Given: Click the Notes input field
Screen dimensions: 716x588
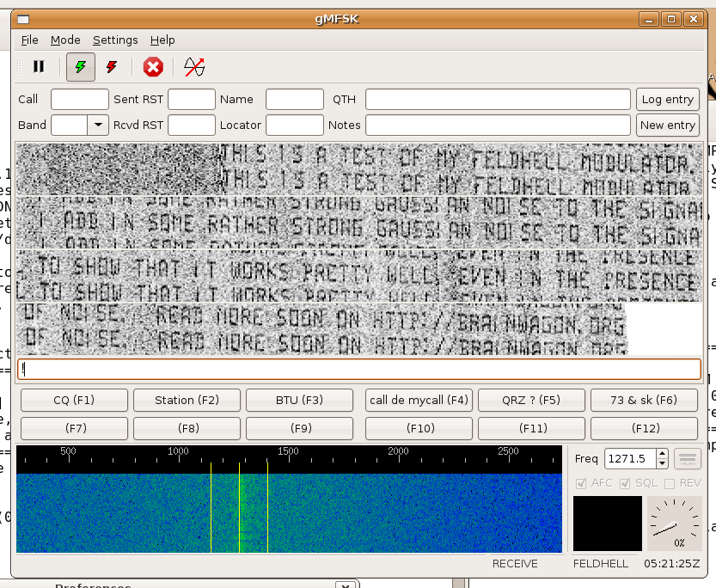Looking at the screenshot, I should coord(499,126).
